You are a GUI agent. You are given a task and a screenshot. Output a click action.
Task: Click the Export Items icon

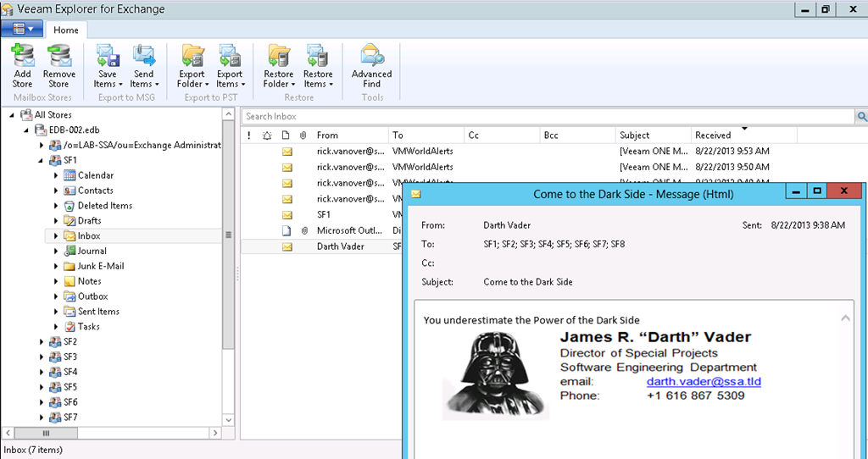(230, 57)
